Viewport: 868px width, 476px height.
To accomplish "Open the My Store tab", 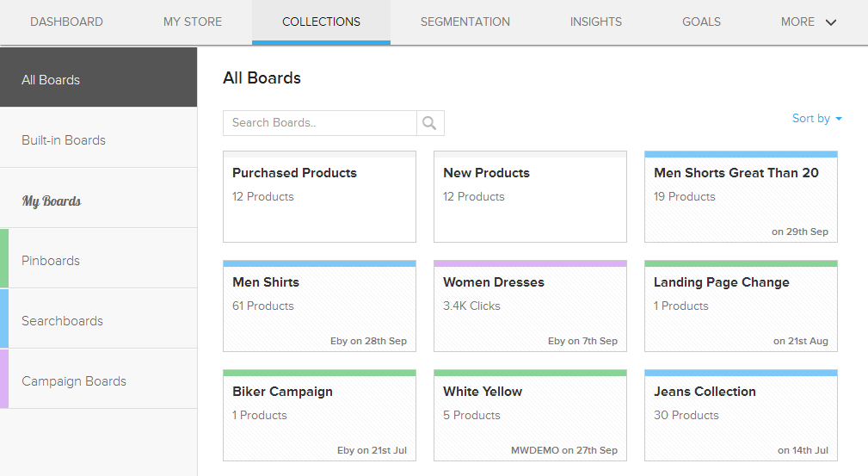I will [193, 22].
